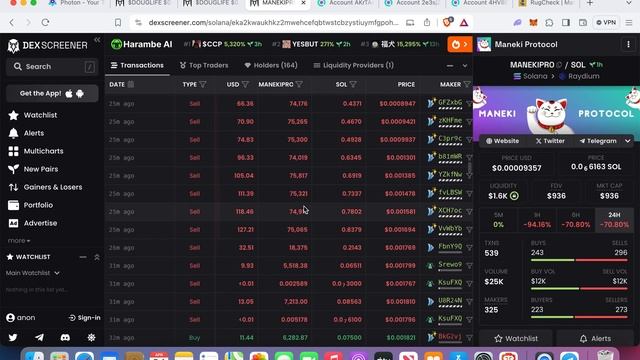
Task: Click the 127.21 USD sell value
Action: (245, 229)
